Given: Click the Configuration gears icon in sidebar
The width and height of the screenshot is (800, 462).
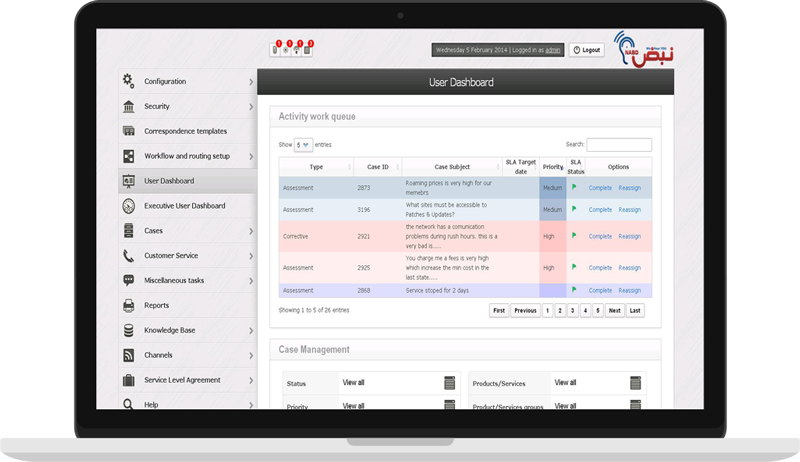Looking at the screenshot, I should [x=128, y=81].
